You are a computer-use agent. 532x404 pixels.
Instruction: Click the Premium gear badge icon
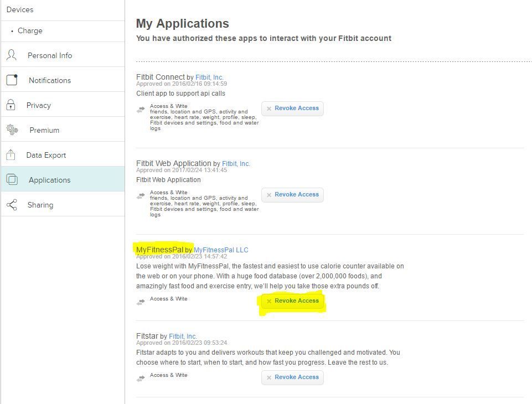(x=12, y=130)
